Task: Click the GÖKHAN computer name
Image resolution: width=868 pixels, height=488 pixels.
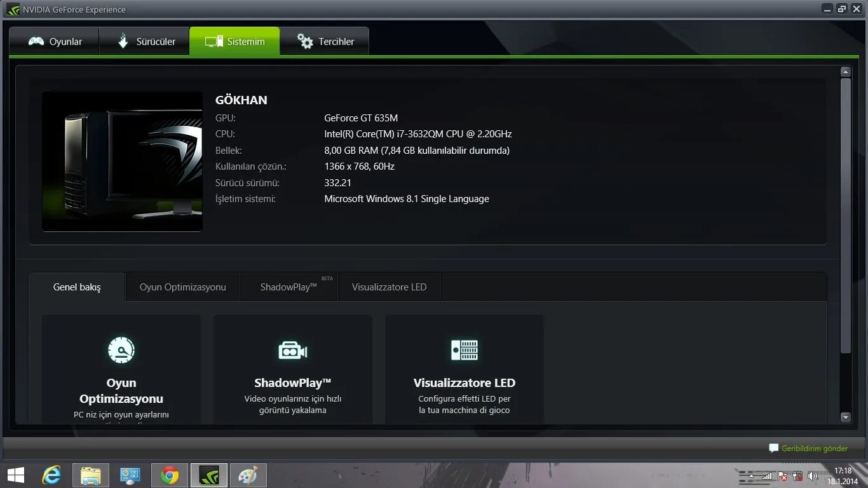Action: 241,100
